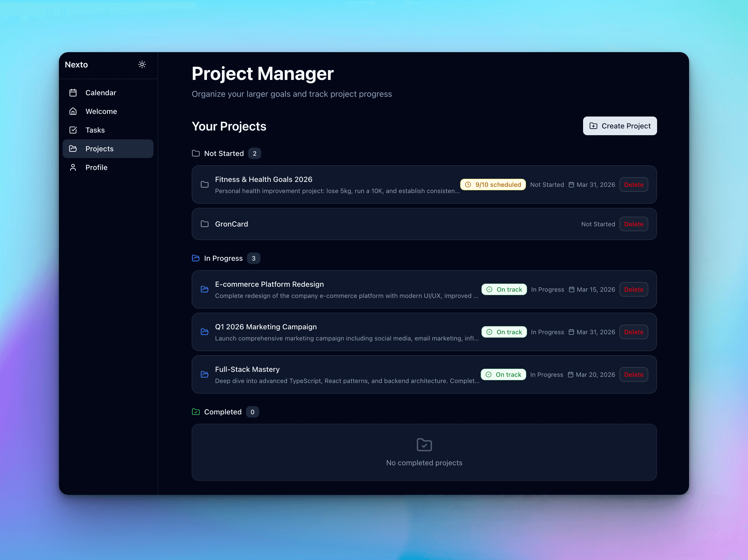Toggle light mode with the sun icon

tap(142, 64)
